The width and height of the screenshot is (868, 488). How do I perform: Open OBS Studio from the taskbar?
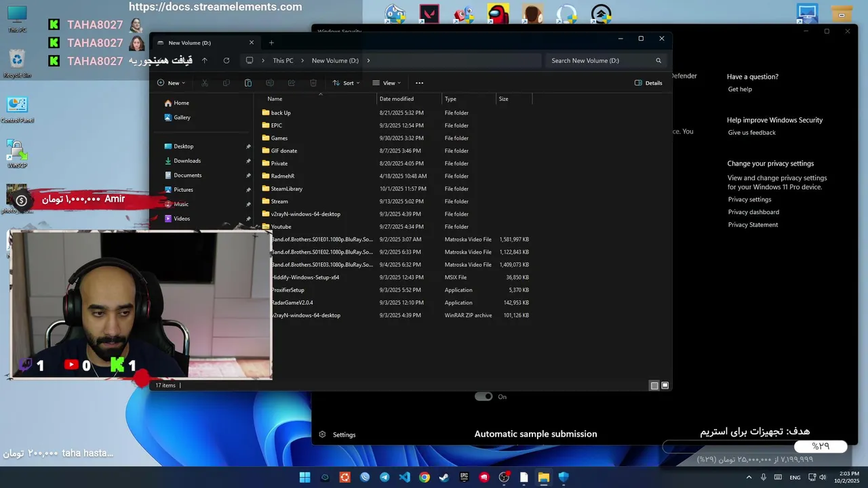point(504,477)
